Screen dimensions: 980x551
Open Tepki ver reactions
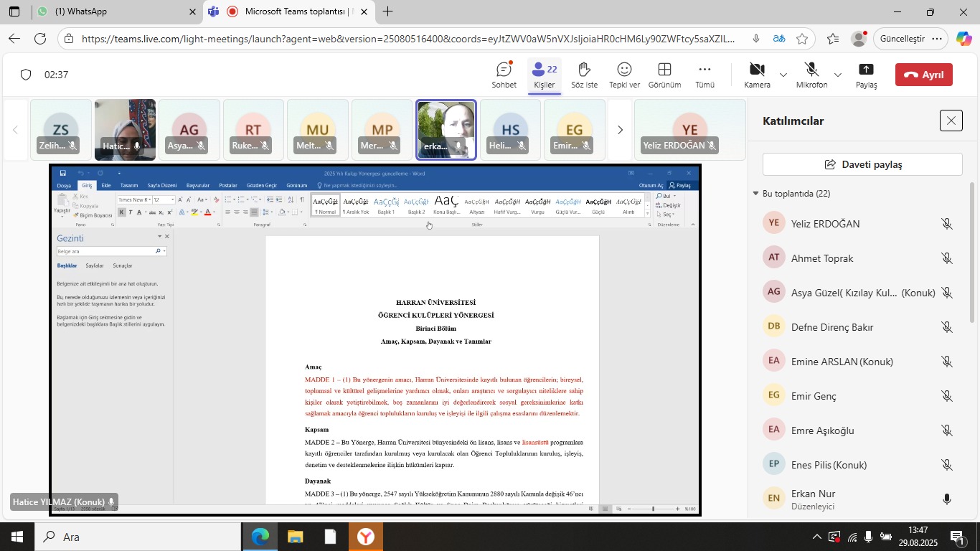coord(624,75)
